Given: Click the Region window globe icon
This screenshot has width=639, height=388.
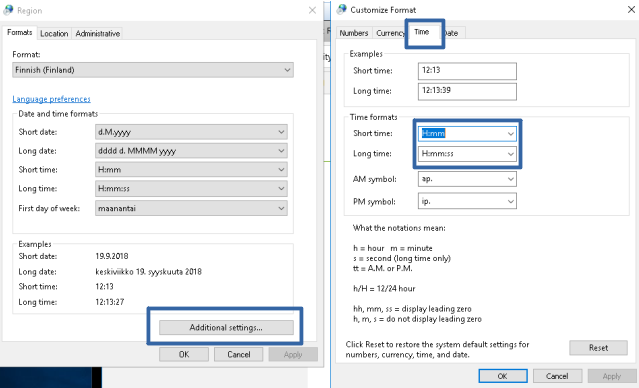Looking at the screenshot, I should [x=8, y=10].
